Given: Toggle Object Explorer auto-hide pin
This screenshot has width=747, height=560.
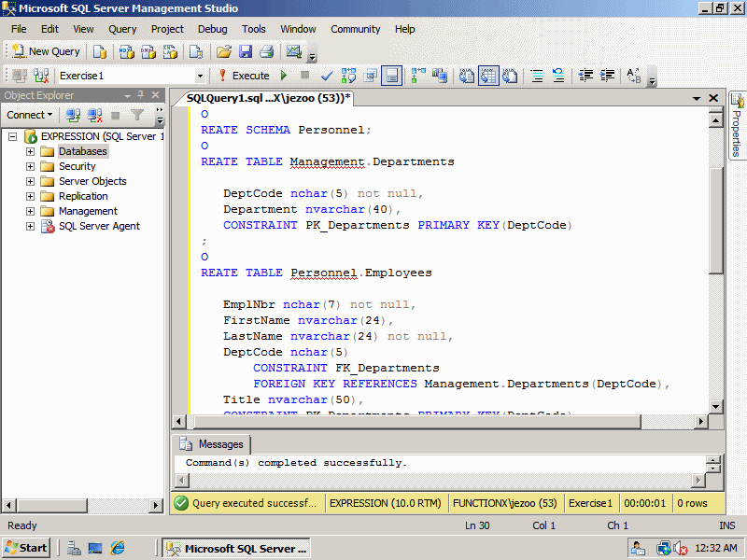Looking at the screenshot, I should tap(141, 95).
